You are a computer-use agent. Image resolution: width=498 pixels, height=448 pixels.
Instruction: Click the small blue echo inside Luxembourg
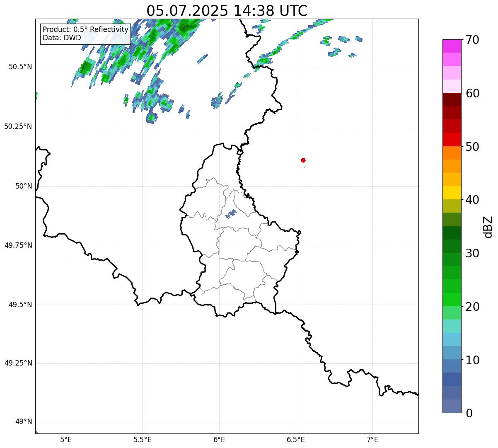click(230, 214)
